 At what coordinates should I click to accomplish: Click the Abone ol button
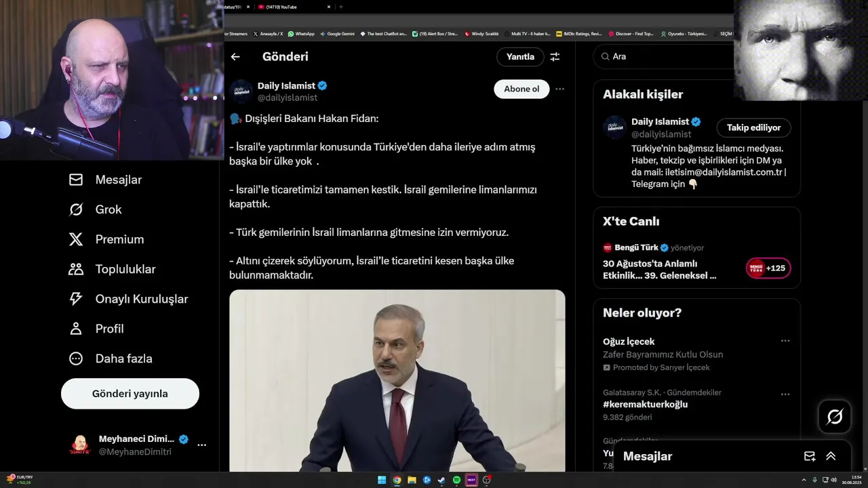click(x=521, y=89)
